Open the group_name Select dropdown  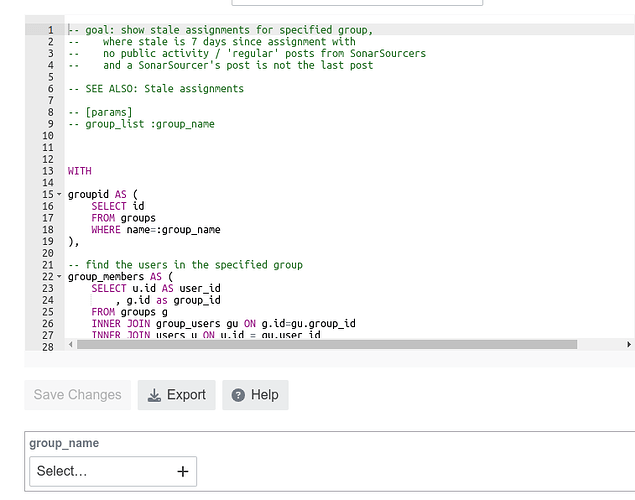click(113, 471)
